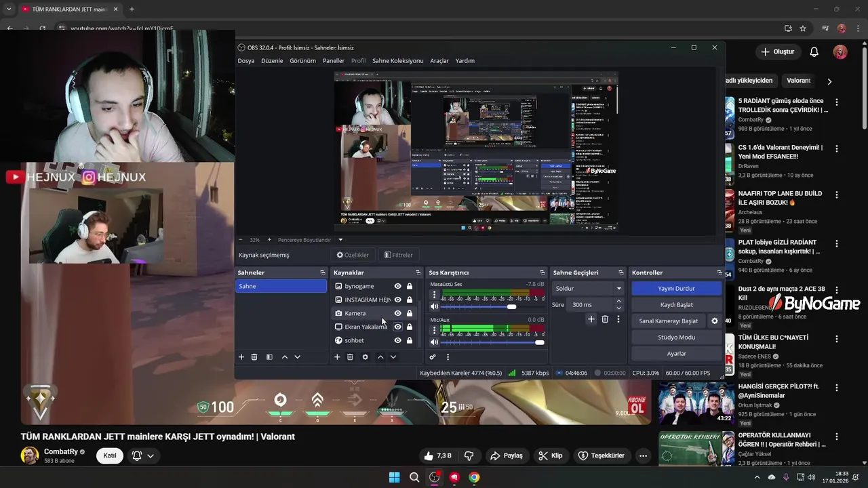868x488 pixels.
Task: Move scene up in Sahneler panel
Action: (x=285, y=357)
